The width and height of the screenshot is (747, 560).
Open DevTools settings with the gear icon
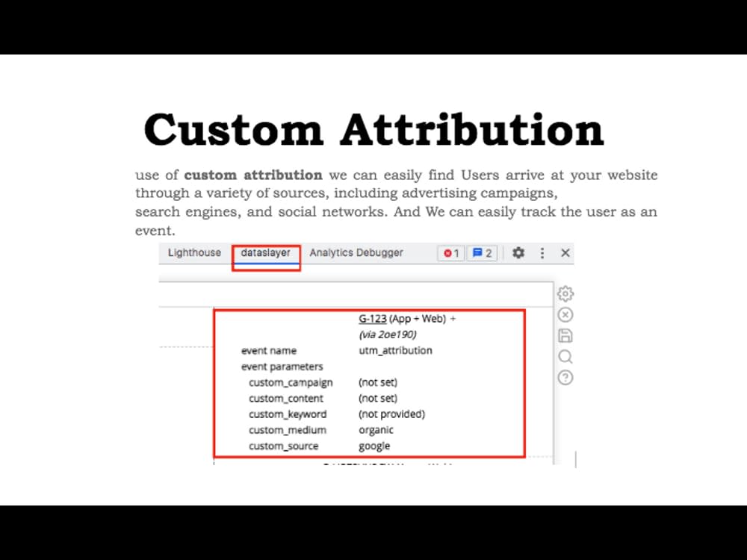tap(518, 252)
